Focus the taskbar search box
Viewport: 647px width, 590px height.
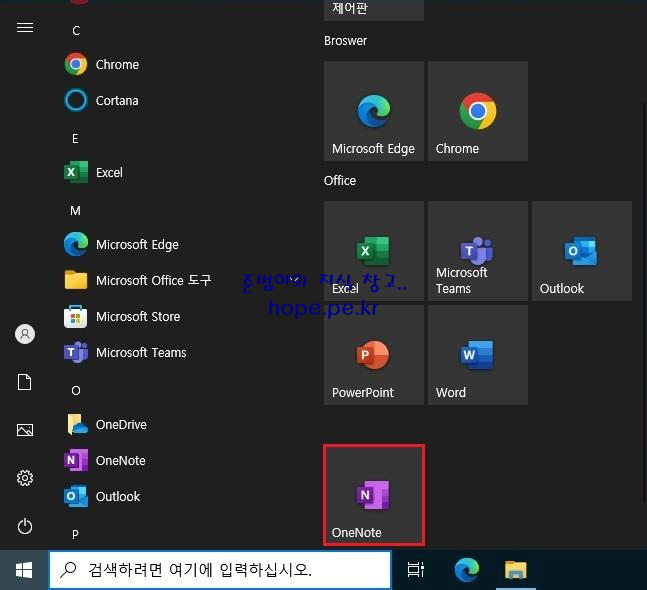pyautogui.click(x=220, y=570)
